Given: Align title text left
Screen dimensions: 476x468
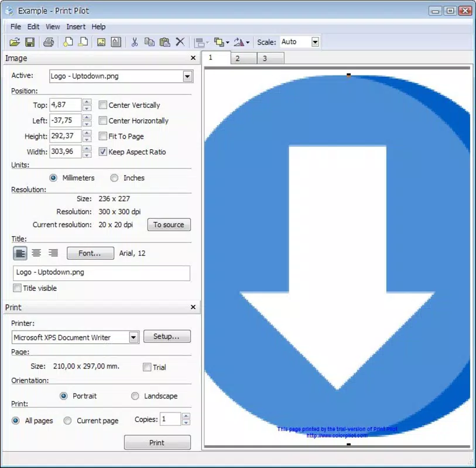Looking at the screenshot, I should coord(20,253).
